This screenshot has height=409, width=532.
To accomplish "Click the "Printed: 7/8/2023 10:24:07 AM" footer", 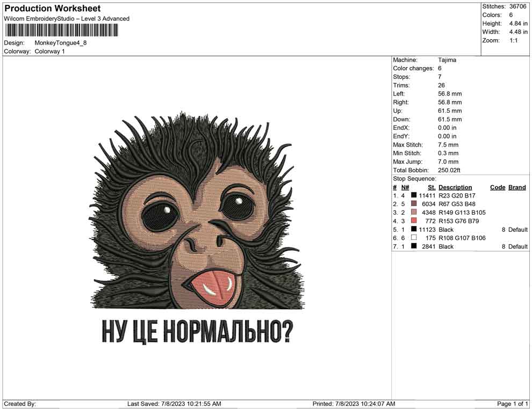I will 354,404.
